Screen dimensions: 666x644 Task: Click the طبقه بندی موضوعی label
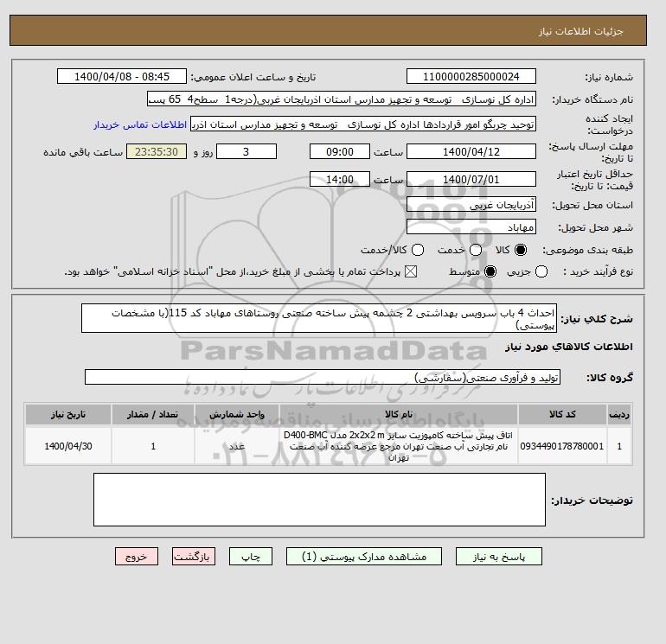coord(588,251)
